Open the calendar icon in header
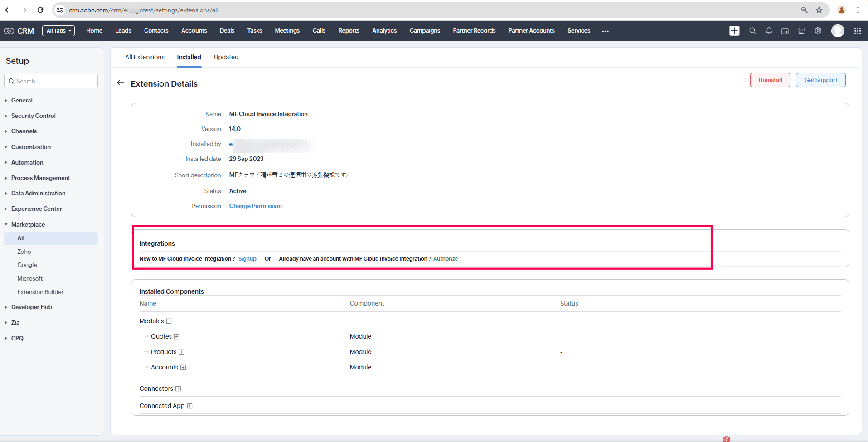 (x=785, y=31)
